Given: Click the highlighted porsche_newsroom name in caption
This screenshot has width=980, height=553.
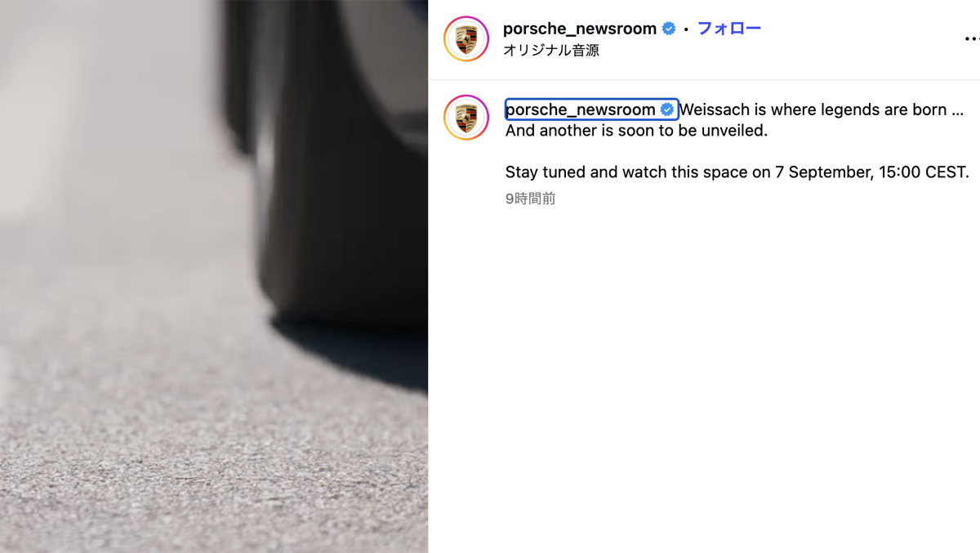Looking at the screenshot, I should click(581, 109).
